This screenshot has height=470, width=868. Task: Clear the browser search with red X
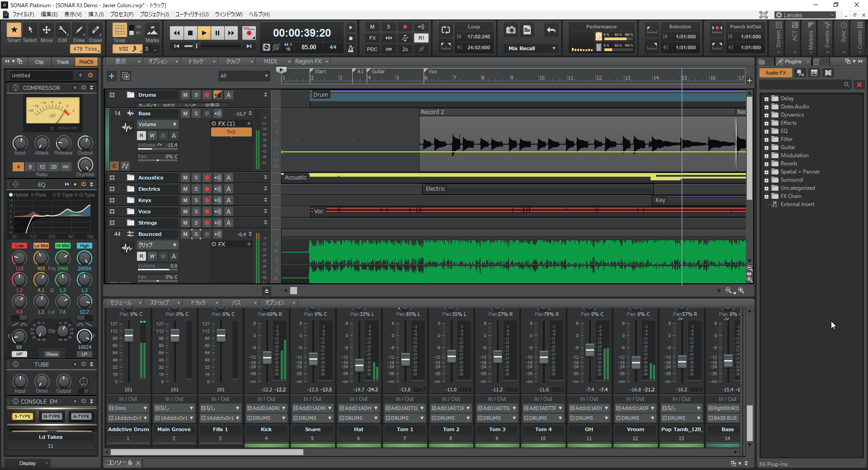coord(859,85)
